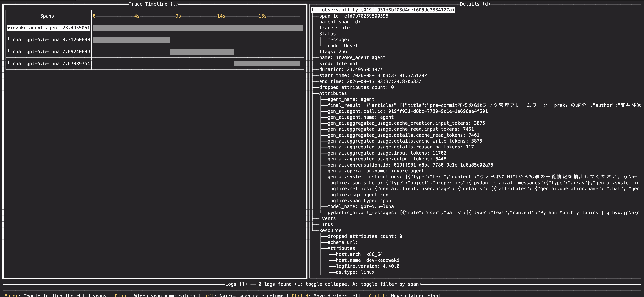Click the invoke_agent timeline duration bar
The image size is (644, 297).
[197, 28]
